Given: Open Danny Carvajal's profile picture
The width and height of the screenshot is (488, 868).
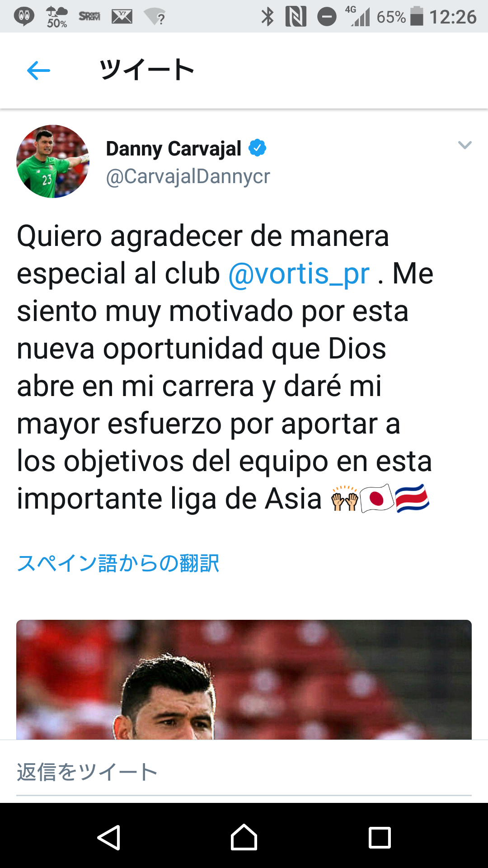Looking at the screenshot, I should 53,161.
